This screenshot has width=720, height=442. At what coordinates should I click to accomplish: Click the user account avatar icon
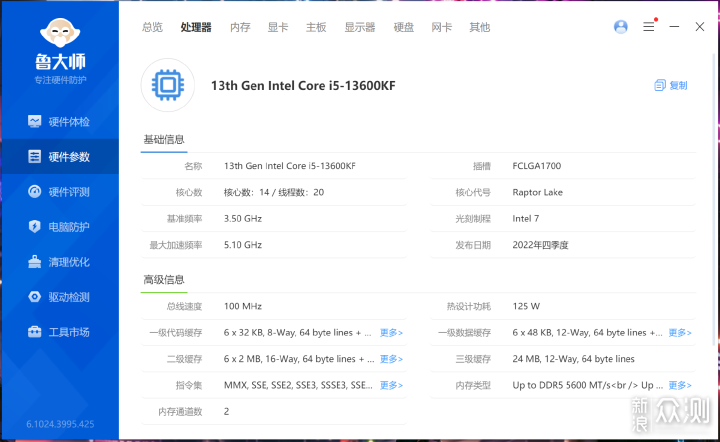tap(621, 27)
